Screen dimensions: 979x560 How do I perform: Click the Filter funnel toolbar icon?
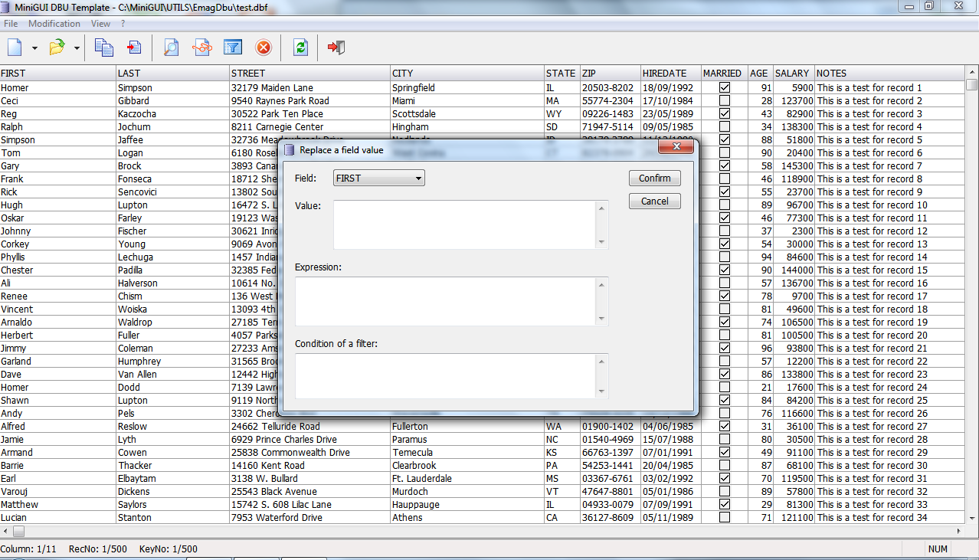point(233,47)
